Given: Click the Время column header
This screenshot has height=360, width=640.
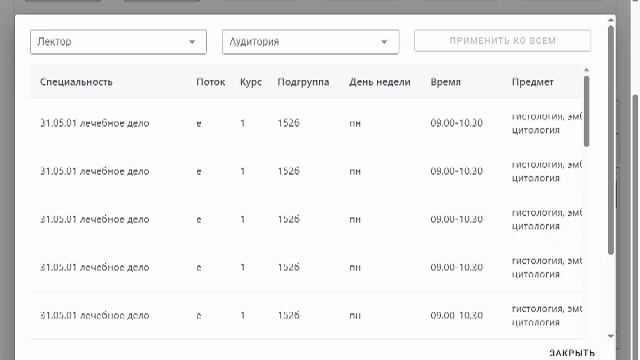Looking at the screenshot, I should tap(445, 82).
